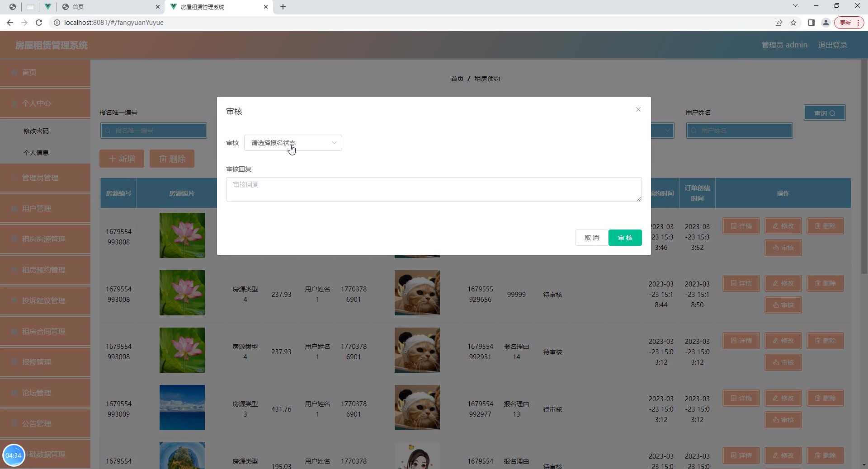Click 退出登录 to log out
The image size is (868, 469).
point(833,45)
